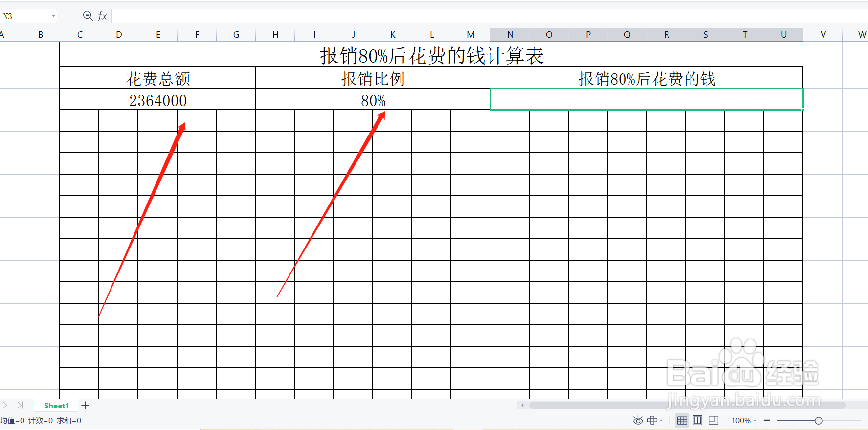Screen dimensions: 868x430
Task: Expand the N3 name box dropdown
Action: (53, 16)
